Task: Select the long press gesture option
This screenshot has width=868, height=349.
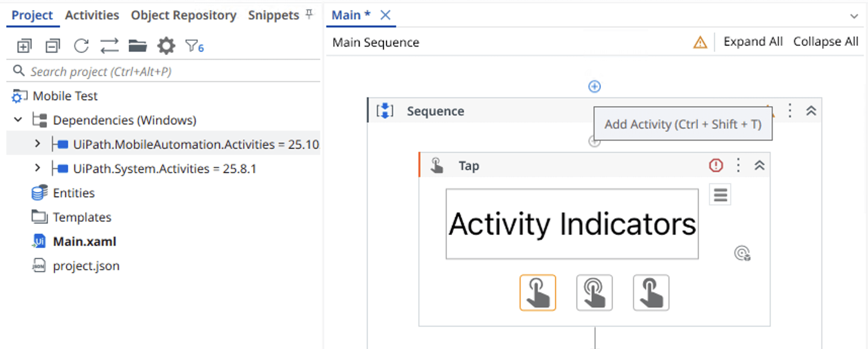Action: pyautogui.click(x=651, y=293)
